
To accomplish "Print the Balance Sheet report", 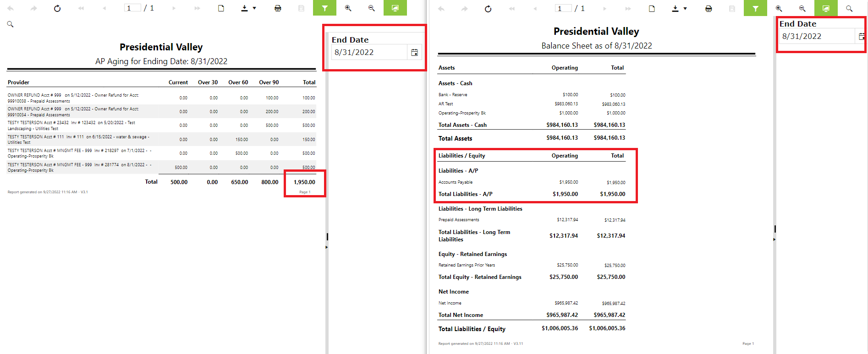I will [x=709, y=9].
